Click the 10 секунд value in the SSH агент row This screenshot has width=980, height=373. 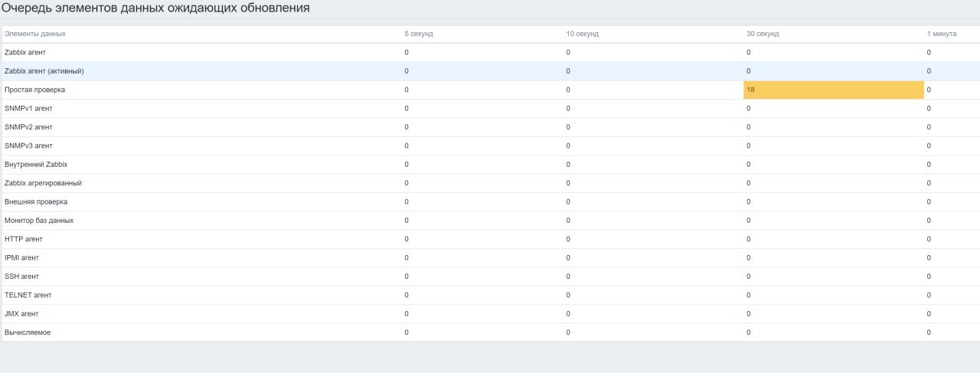[x=568, y=276]
